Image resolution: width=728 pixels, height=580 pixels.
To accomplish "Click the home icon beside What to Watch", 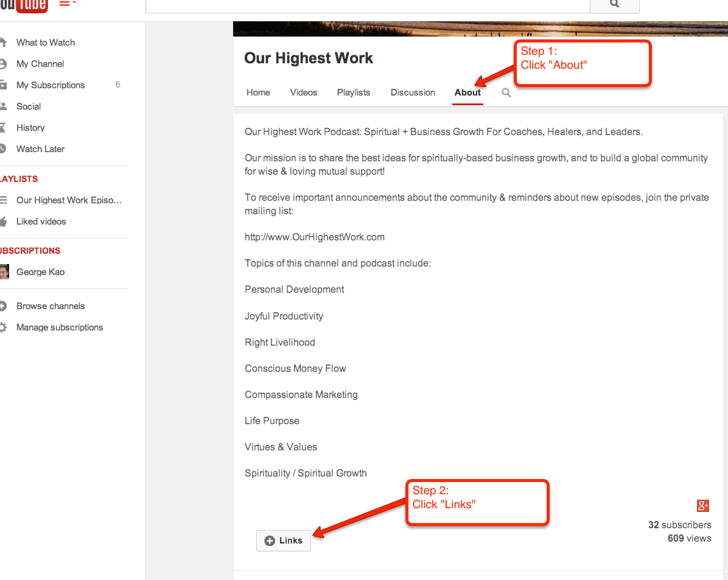I will click(3, 42).
